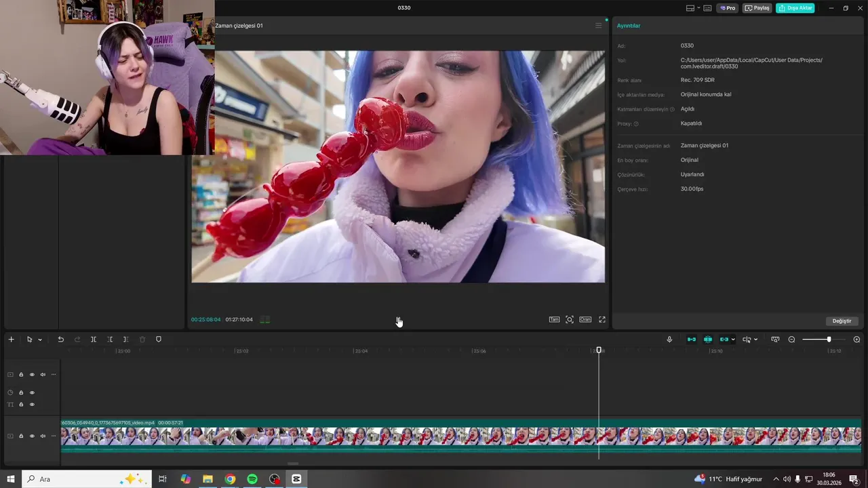Hide the top video track with eye icon

[x=32, y=375]
